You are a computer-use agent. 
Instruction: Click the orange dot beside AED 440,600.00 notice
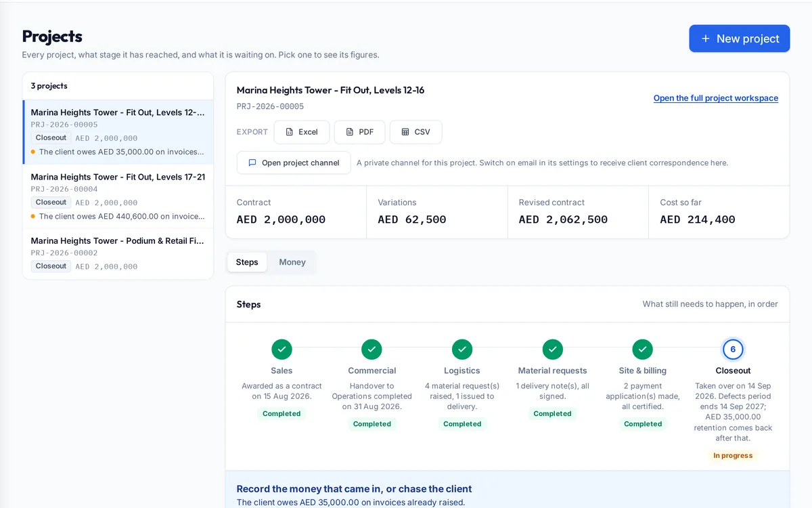tap(33, 217)
